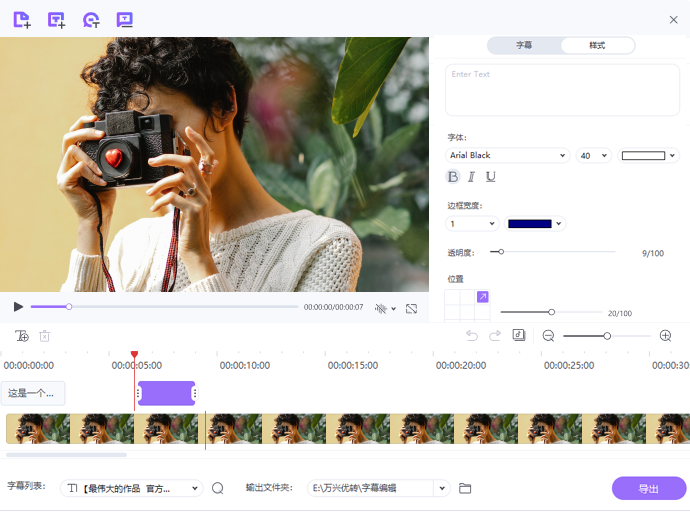The image size is (690, 512).
Task: Close the subtitle editor window
Action: point(673,20)
